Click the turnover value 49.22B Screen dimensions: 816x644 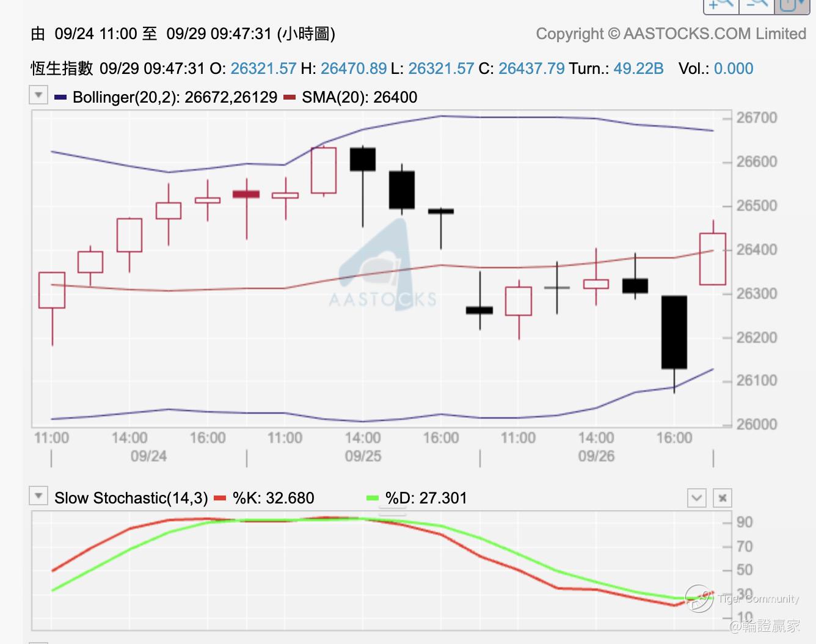click(x=638, y=68)
